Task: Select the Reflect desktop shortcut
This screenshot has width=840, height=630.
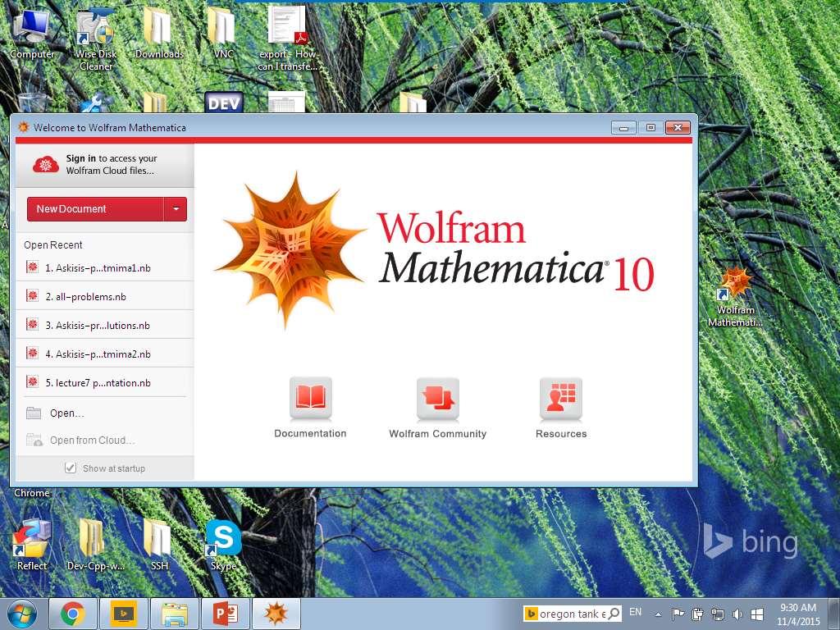Action: pyautogui.click(x=32, y=545)
